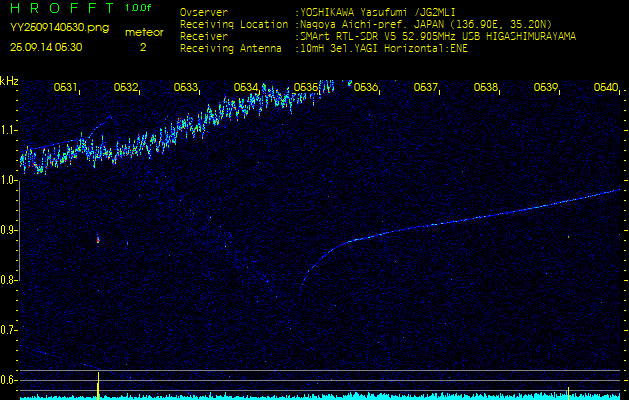Click the 0.9 frequency axis label
The height and width of the screenshot is (400, 629).
[x=9, y=230]
